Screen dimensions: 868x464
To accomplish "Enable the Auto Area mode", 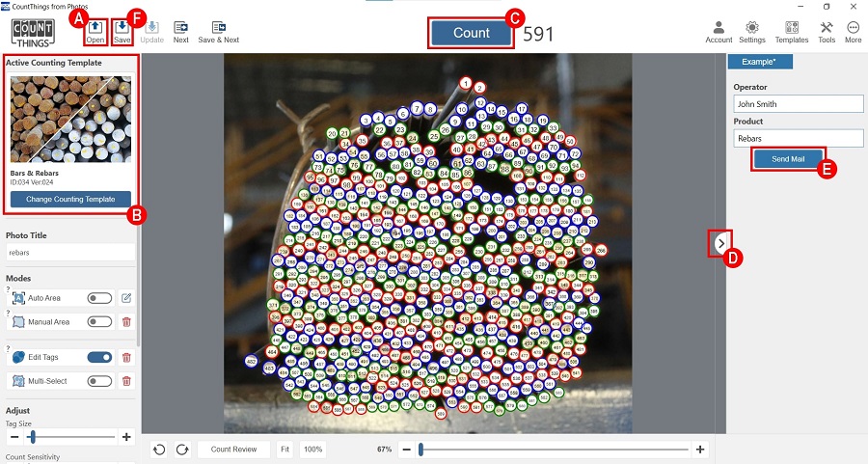I will point(99,298).
